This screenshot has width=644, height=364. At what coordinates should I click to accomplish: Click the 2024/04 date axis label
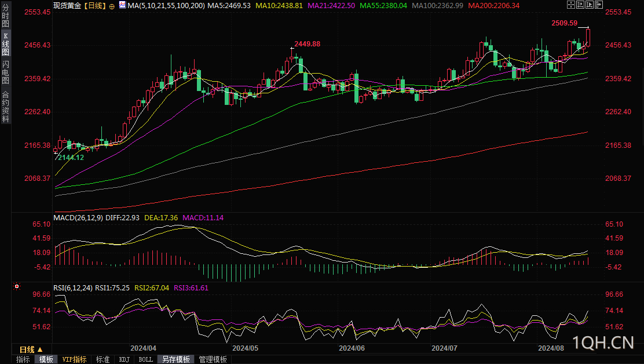pos(144,348)
